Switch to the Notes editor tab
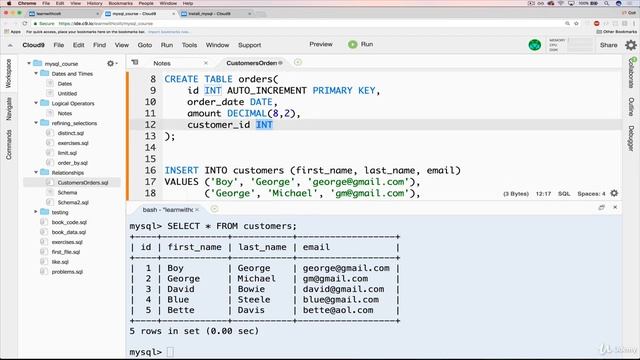The image size is (640, 360). pyautogui.click(x=162, y=63)
